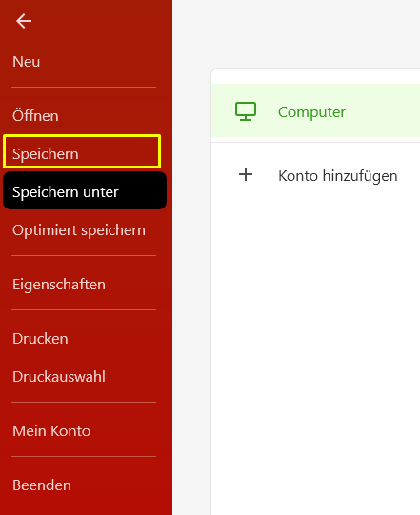Select Drucken in the file menu
Screen dimensions: 420x515
40,339
